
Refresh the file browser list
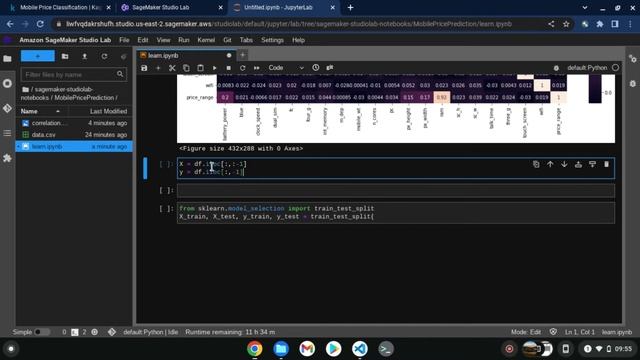tap(104, 56)
